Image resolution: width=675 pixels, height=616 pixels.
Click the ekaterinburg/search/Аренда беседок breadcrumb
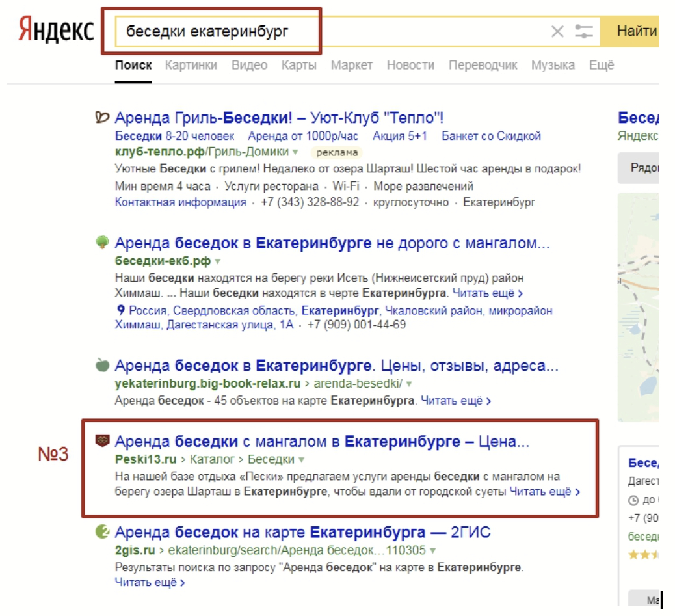point(297,550)
